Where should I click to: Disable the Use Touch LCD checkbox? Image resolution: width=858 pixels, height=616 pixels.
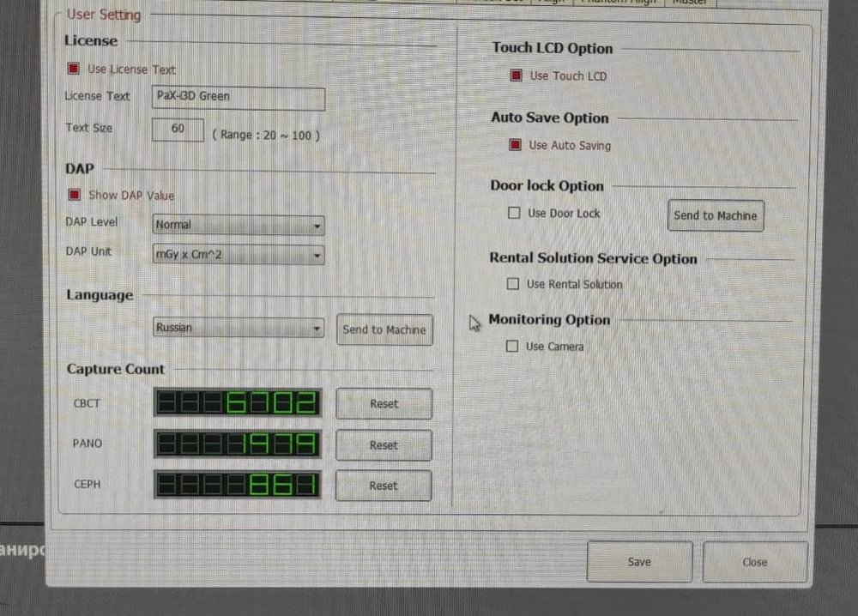click(x=516, y=75)
